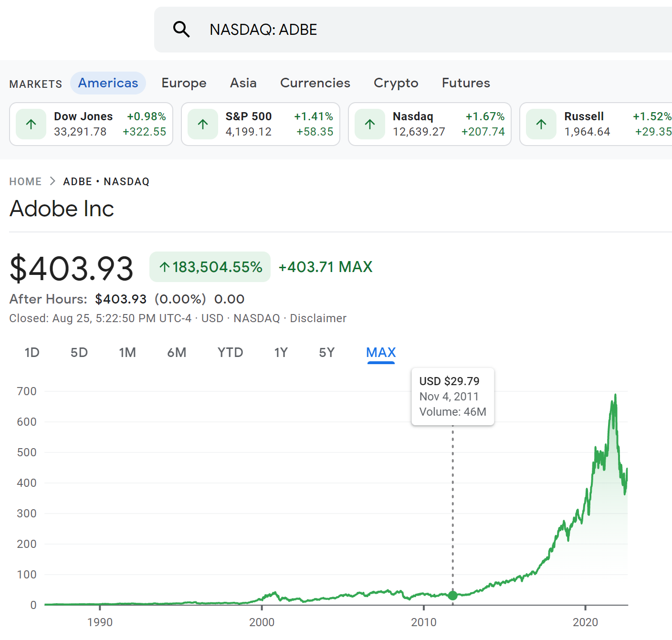Click the green percentage change badge
Screen dimensions: 672x640
pyautogui.click(x=210, y=267)
